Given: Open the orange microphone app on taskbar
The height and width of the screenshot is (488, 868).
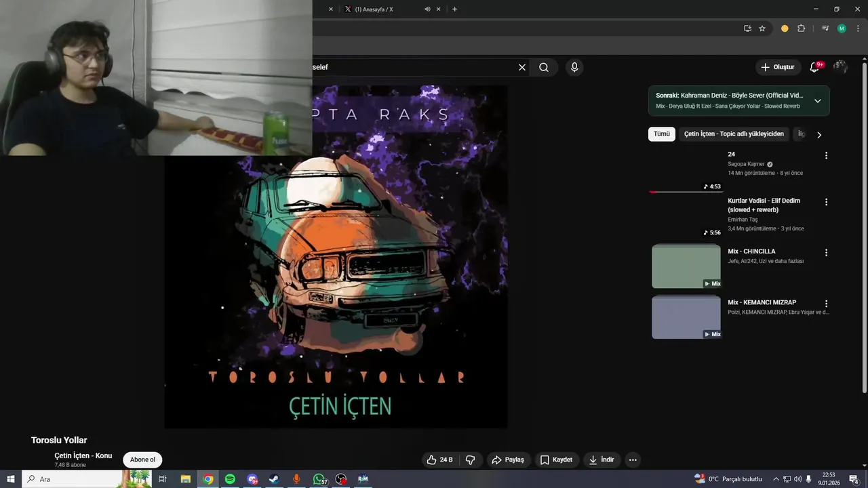Looking at the screenshot, I should [x=296, y=479].
